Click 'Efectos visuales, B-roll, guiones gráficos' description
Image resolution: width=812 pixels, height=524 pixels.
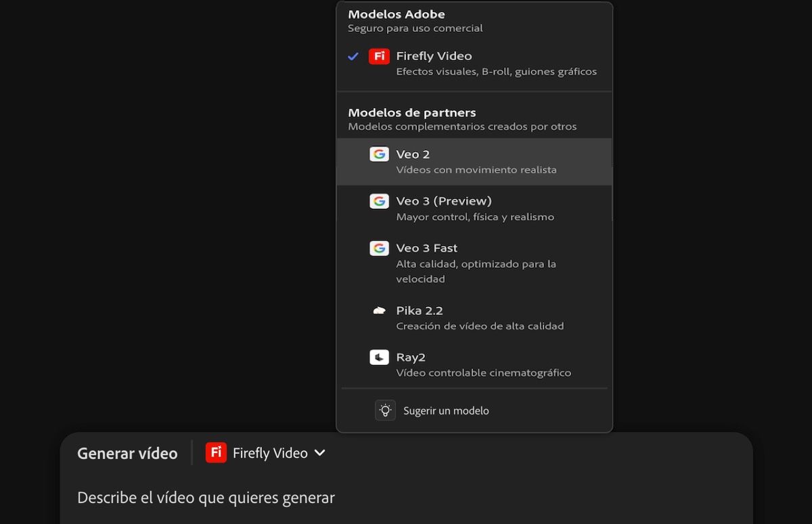(497, 72)
